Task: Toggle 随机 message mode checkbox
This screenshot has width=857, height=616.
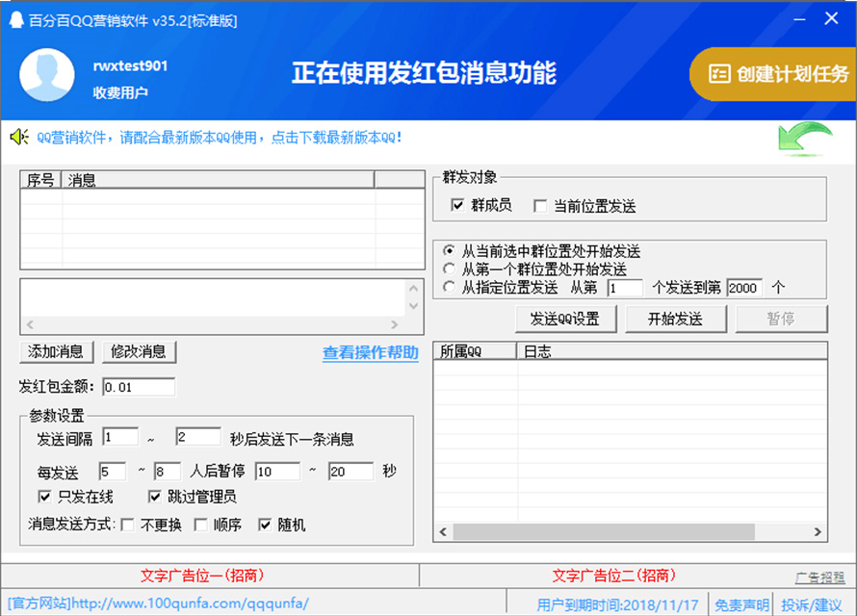Action: click(x=265, y=525)
